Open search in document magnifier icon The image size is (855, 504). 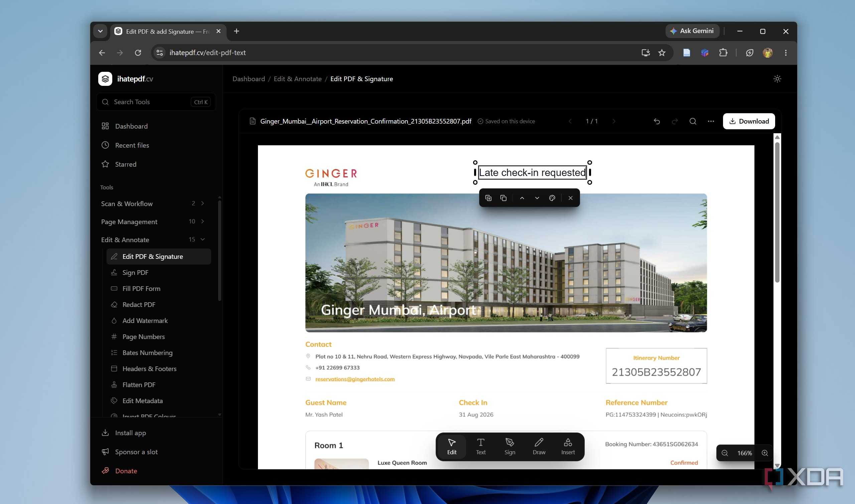[693, 121]
